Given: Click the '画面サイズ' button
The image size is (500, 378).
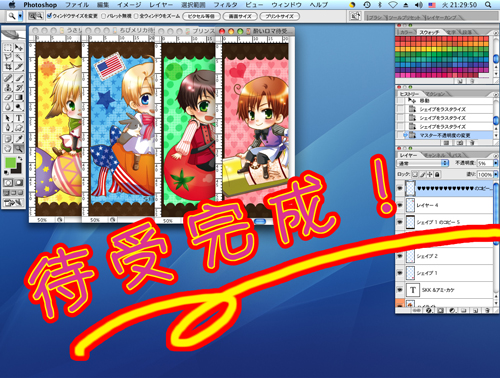Looking at the screenshot, I should click(240, 16).
